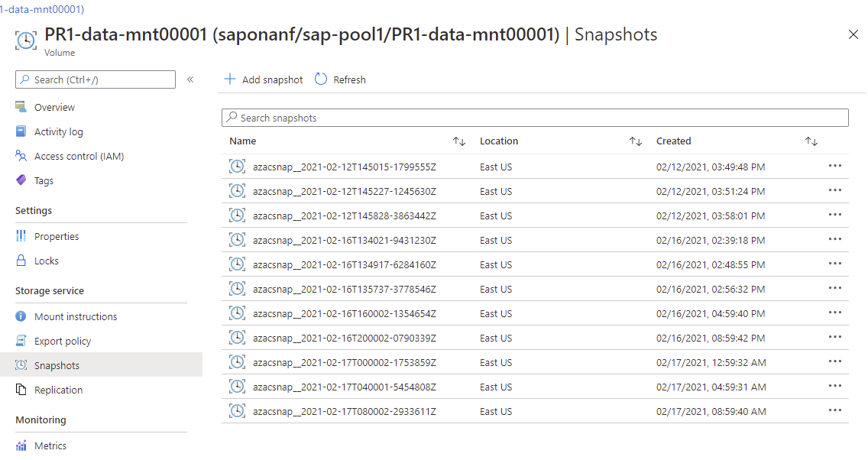Open Export policy in sidebar
This screenshot has height=460, width=868.
(x=62, y=341)
